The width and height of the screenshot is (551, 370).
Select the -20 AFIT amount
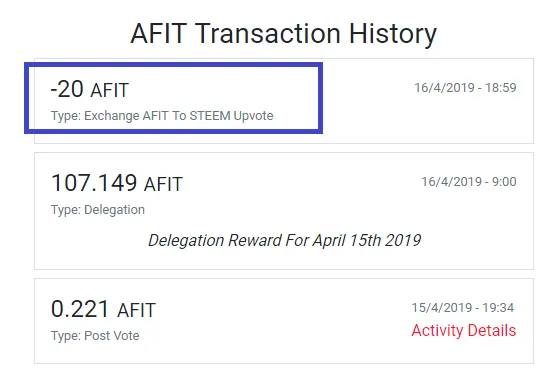(90, 89)
